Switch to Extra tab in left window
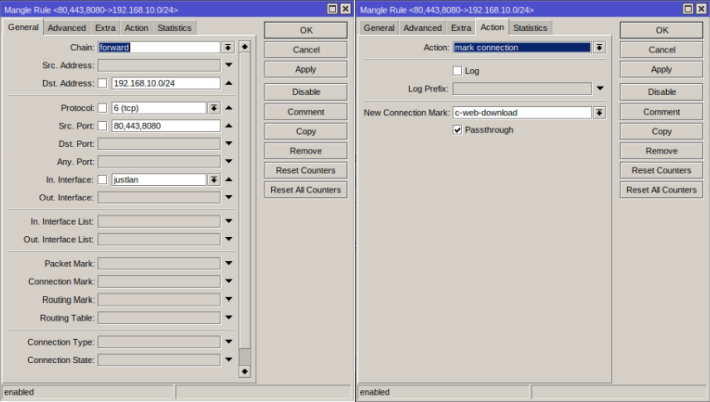 (x=105, y=28)
